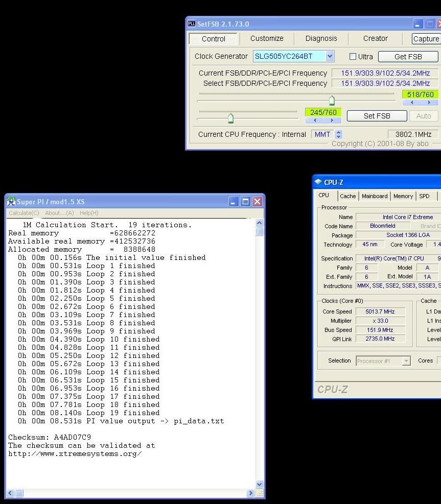Click the up stepper beside the MMT selector
This screenshot has height=504, width=441.
pos(338,132)
